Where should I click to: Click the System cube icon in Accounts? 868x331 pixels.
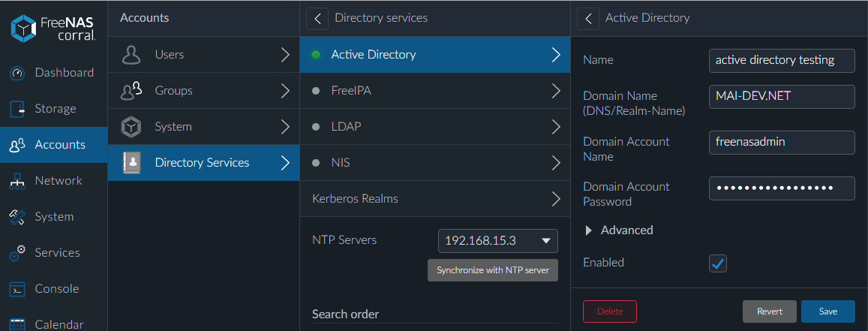[x=131, y=127]
